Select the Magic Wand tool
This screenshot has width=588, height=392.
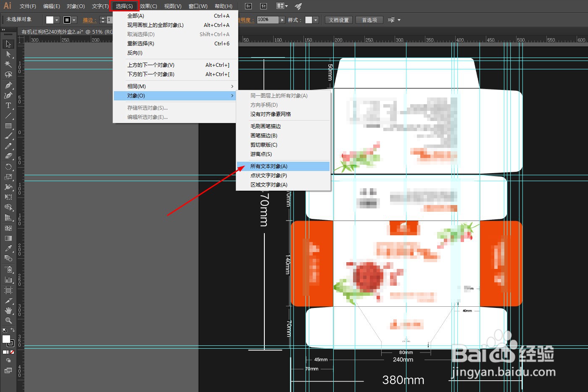coord(8,64)
